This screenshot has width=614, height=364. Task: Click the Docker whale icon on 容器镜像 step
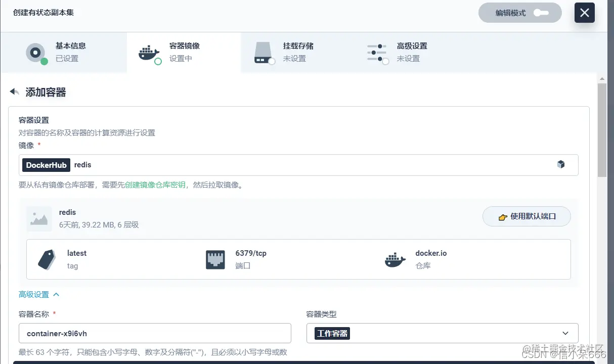[149, 52]
